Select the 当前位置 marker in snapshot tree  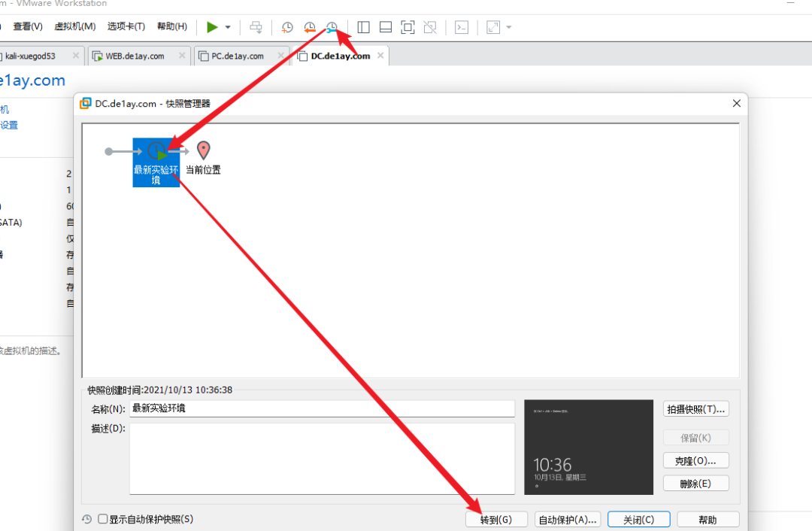pyautogui.click(x=204, y=158)
